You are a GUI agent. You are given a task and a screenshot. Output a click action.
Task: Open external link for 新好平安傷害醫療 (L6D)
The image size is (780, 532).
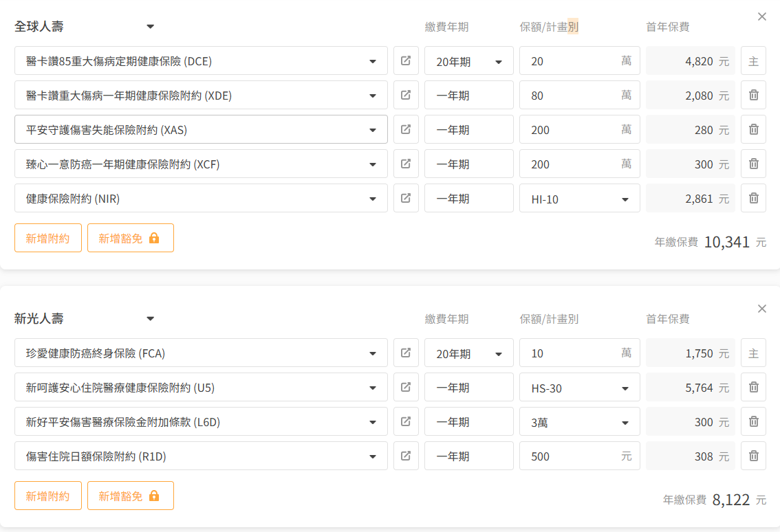click(406, 421)
